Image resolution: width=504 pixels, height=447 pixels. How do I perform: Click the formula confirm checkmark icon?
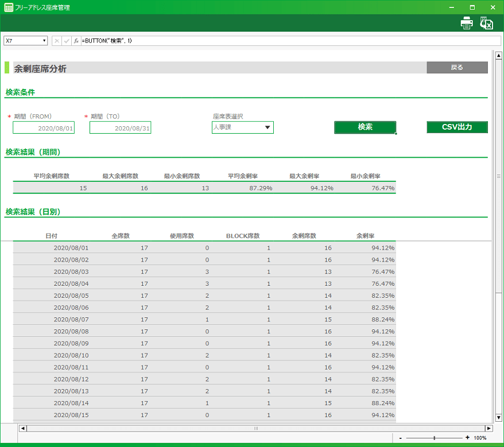click(x=67, y=41)
